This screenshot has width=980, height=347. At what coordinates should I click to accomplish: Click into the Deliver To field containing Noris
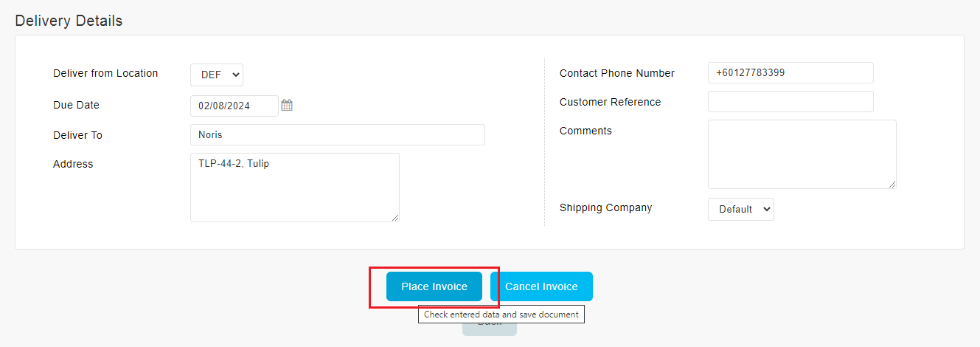pos(338,134)
